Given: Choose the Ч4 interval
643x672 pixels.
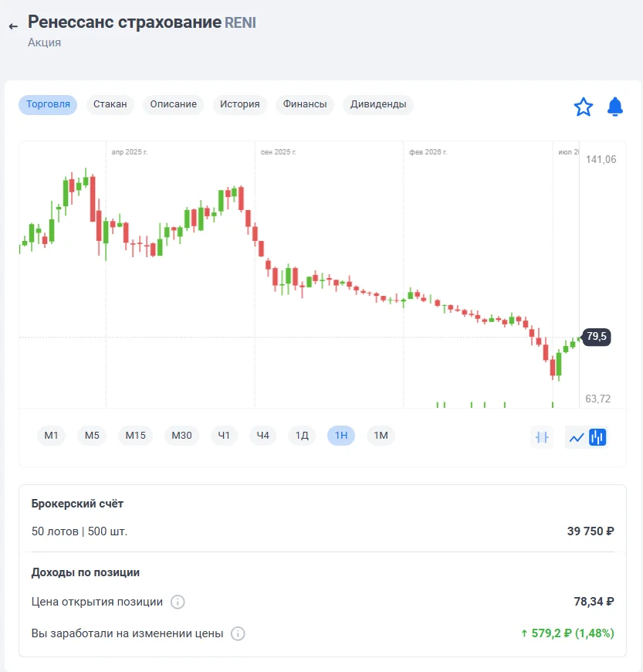Looking at the screenshot, I should coord(263,436).
